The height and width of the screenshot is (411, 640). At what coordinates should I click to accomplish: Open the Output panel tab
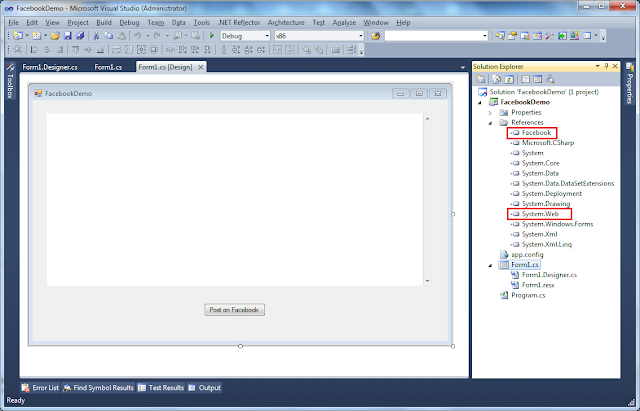(204, 388)
